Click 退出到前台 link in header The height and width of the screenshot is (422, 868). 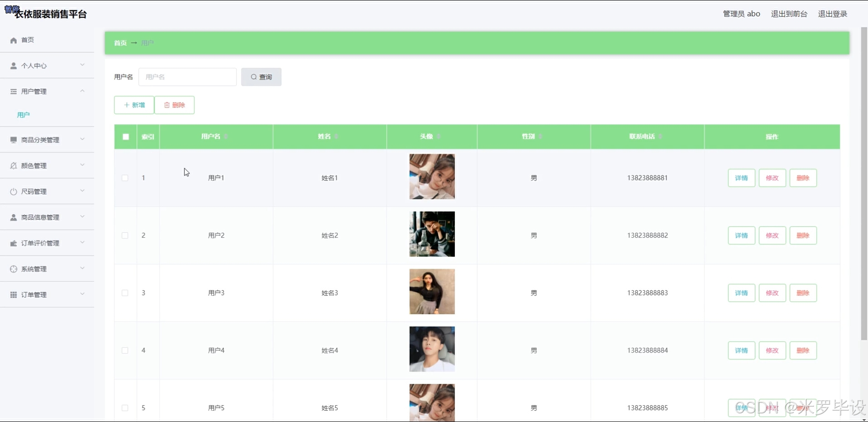(x=789, y=14)
